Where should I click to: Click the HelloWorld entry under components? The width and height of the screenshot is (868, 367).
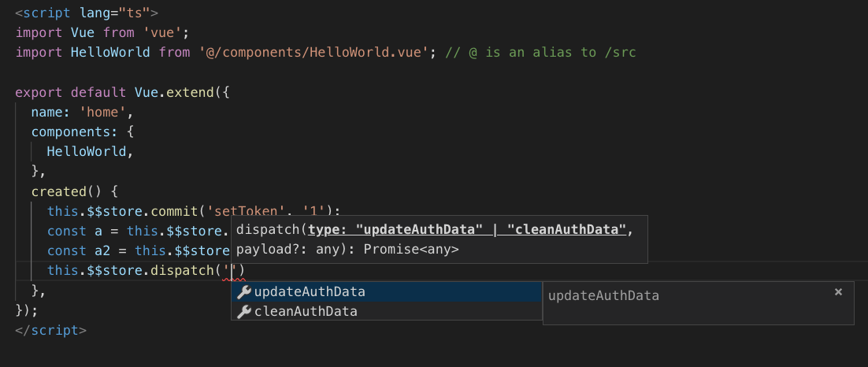click(x=87, y=151)
